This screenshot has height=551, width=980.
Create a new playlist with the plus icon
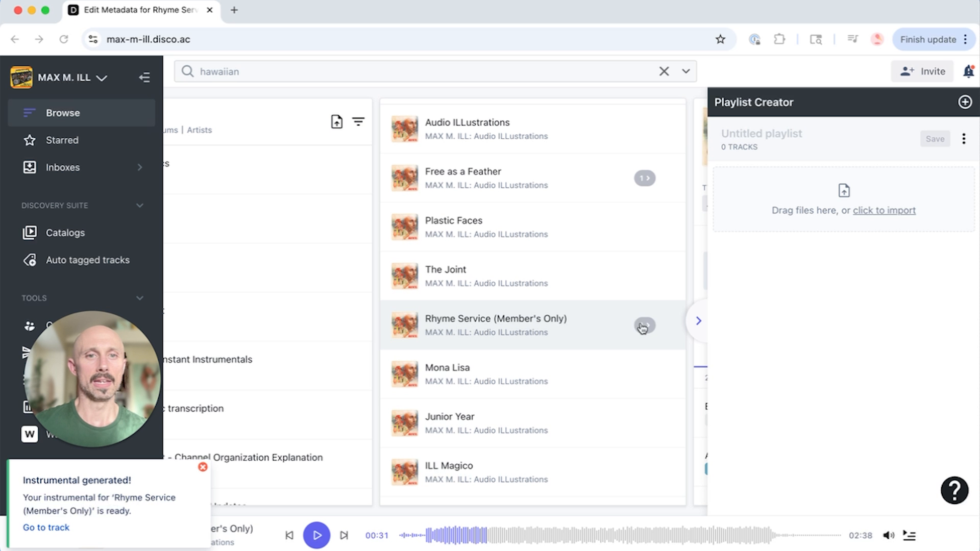point(965,102)
